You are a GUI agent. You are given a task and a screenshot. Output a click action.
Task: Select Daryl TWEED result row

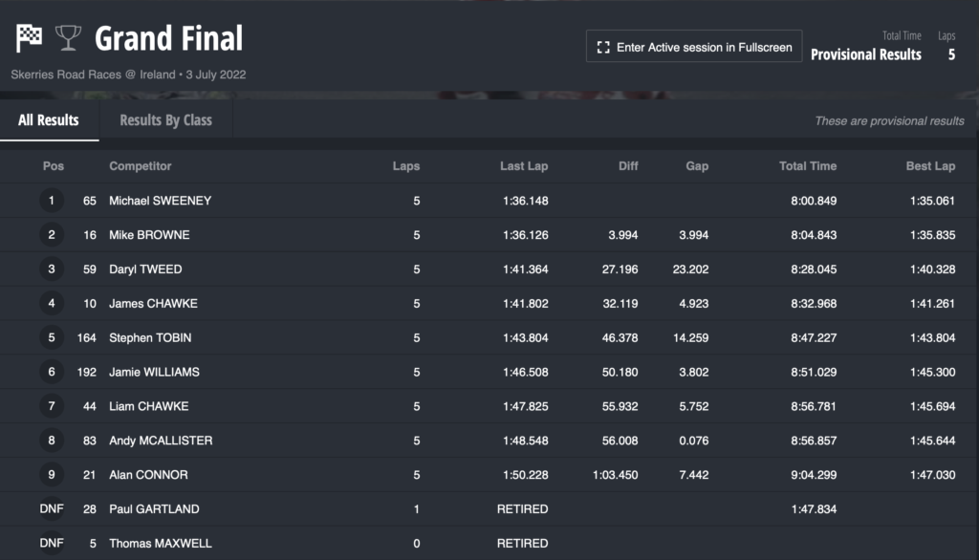[489, 269]
